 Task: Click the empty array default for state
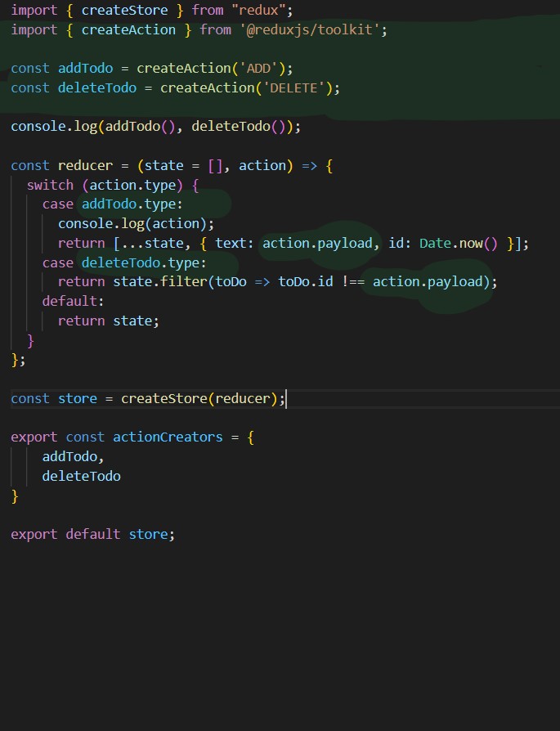point(215,165)
